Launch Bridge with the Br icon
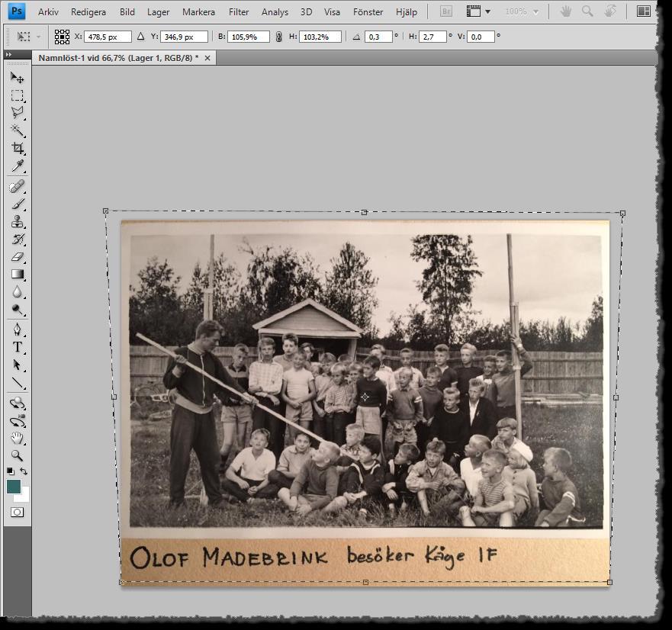The width and height of the screenshot is (672, 630). (x=445, y=11)
